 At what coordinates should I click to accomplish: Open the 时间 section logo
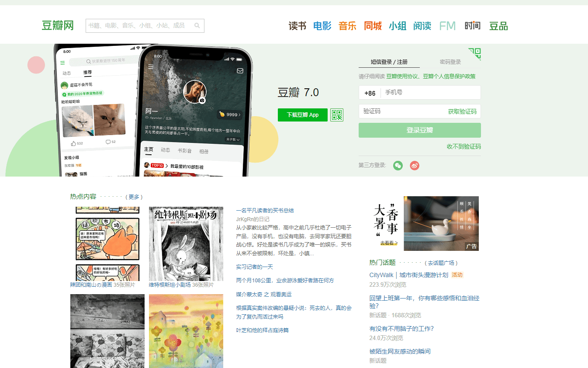[x=472, y=26]
